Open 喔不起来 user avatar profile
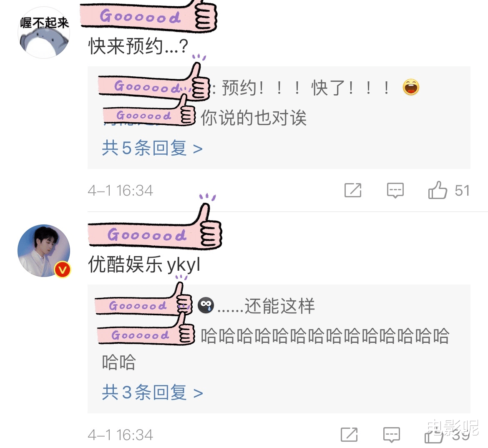The width and height of the screenshot is (488, 448). pyautogui.click(x=43, y=33)
